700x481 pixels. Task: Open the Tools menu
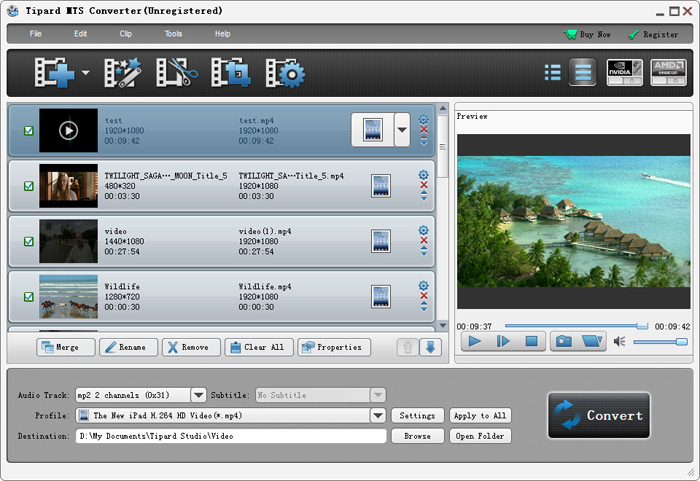click(173, 33)
